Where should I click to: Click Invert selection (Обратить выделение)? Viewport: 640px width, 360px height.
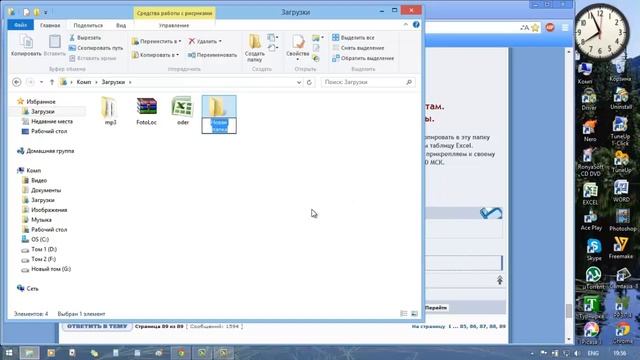363,58
